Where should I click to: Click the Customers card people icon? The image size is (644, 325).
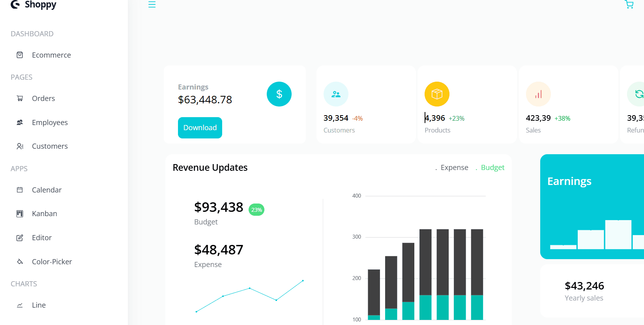coord(336,94)
